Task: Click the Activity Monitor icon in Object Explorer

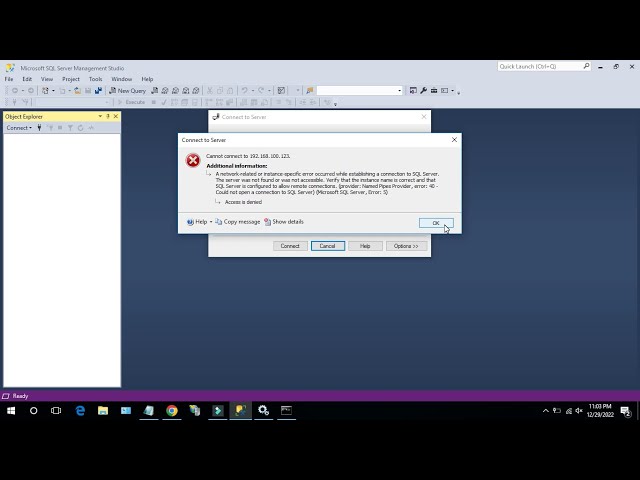Action: (x=91, y=128)
